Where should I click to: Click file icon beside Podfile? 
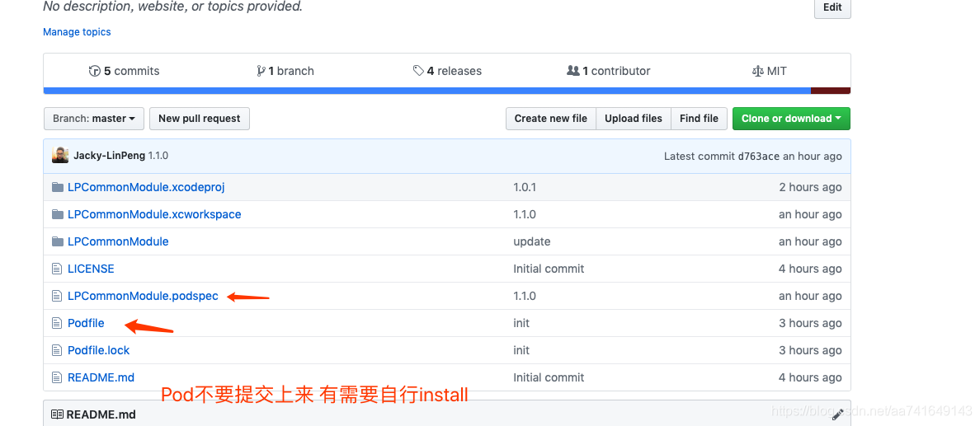[x=58, y=323]
